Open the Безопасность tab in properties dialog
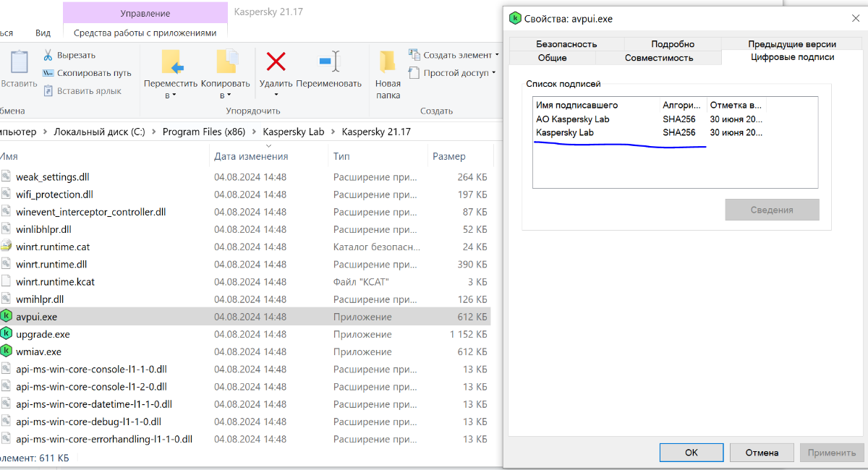Viewport: 868px width, 470px height. click(566, 44)
